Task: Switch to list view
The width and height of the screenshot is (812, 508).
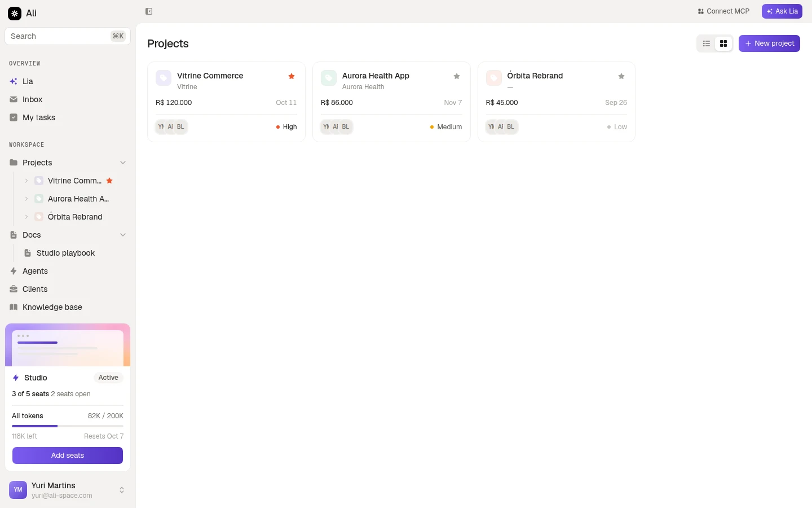Action: pyautogui.click(x=707, y=43)
